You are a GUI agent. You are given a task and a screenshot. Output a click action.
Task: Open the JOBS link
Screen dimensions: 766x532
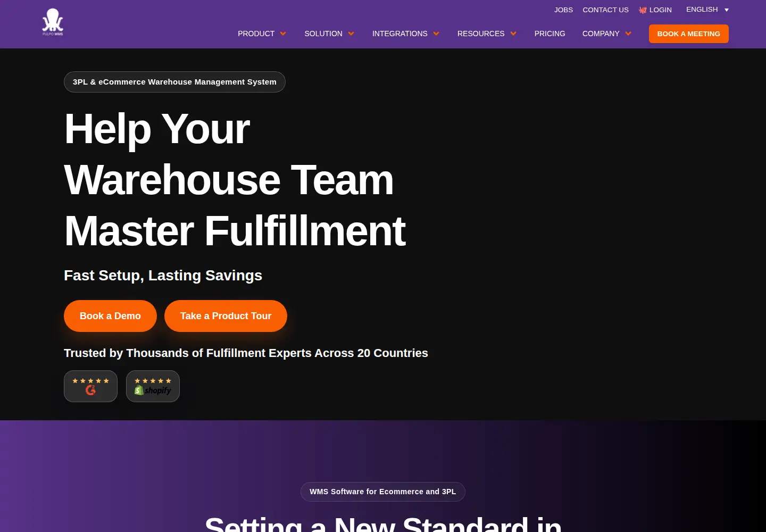pos(563,10)
